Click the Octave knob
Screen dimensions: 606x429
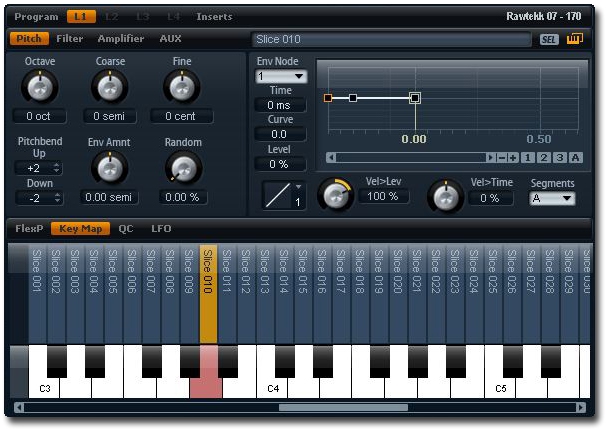[39, 88]
